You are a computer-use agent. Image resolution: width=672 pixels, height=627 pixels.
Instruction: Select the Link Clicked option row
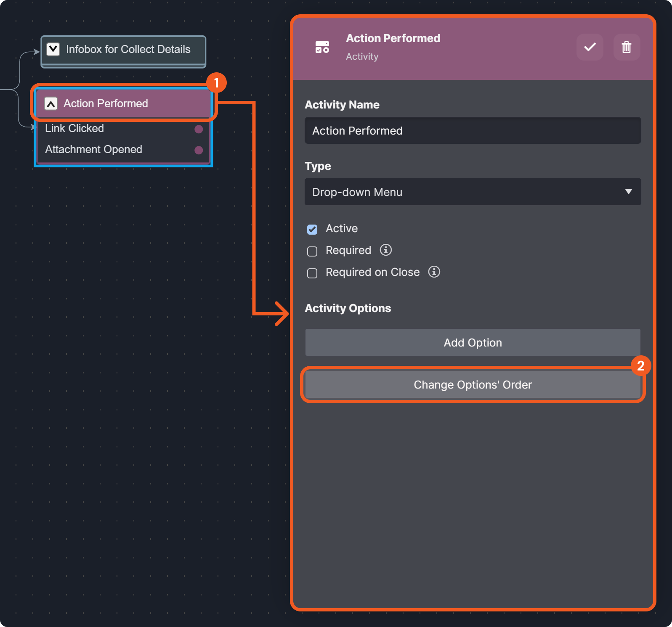click(x=74, y=129)
